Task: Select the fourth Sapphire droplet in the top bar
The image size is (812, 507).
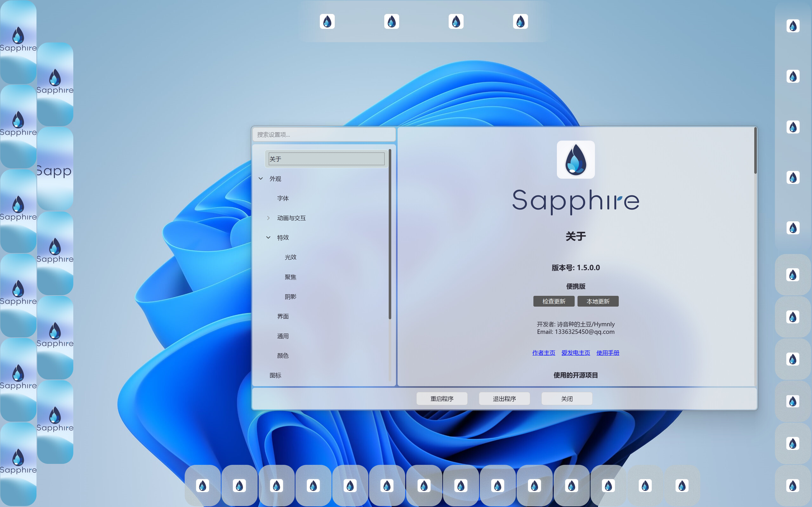Action: pyautogui.click(x=520, y=21)
